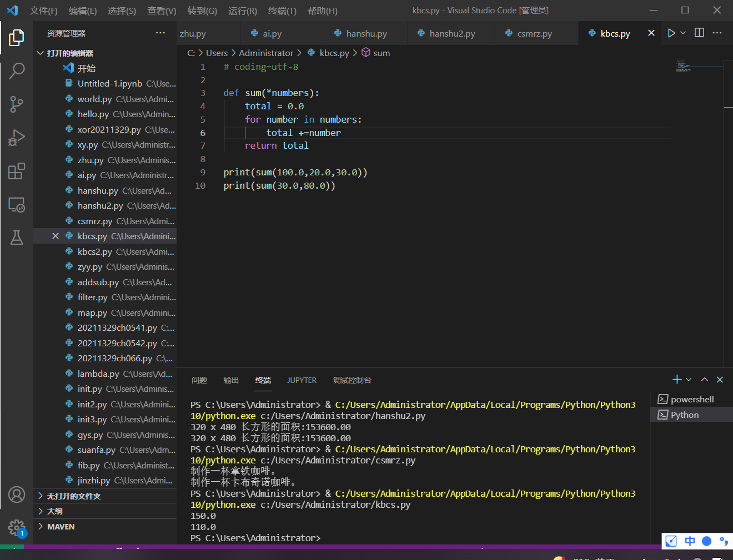Open the new terminal launch profile dropdown

pyautogui.click(x=689, y=380)
